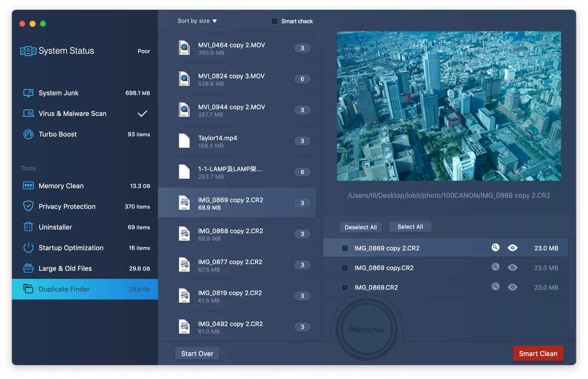Click the Uninstaller trash icon

pos(28,227)
